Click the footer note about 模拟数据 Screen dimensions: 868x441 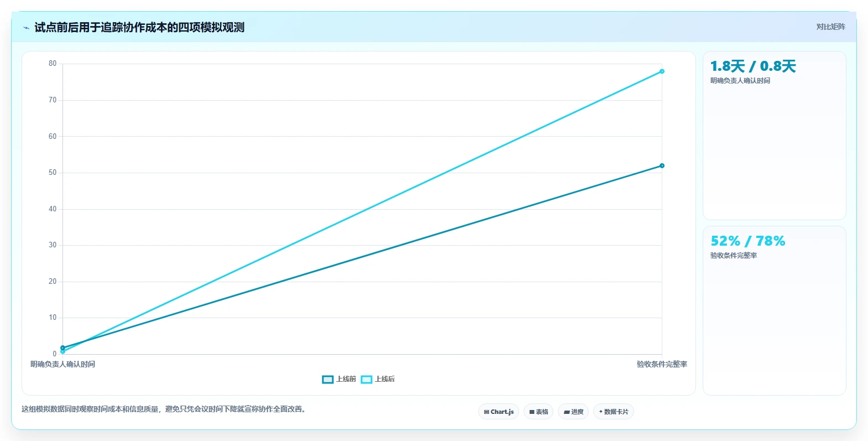(x=164, y=409)
